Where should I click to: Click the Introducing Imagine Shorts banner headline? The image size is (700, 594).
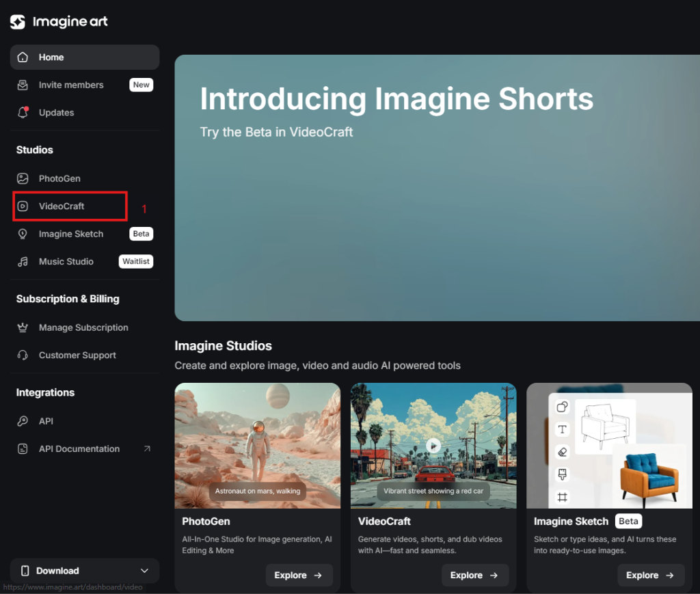point(396,98)
